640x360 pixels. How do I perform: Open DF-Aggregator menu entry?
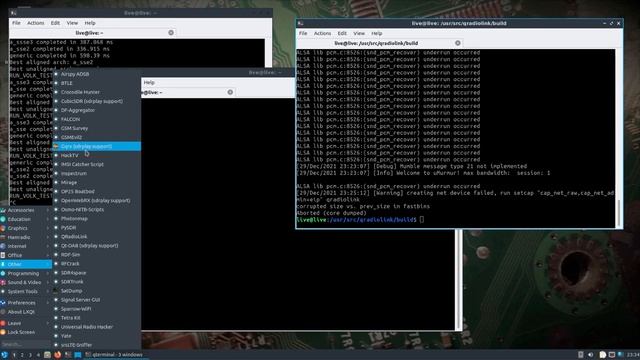[96, 110]
